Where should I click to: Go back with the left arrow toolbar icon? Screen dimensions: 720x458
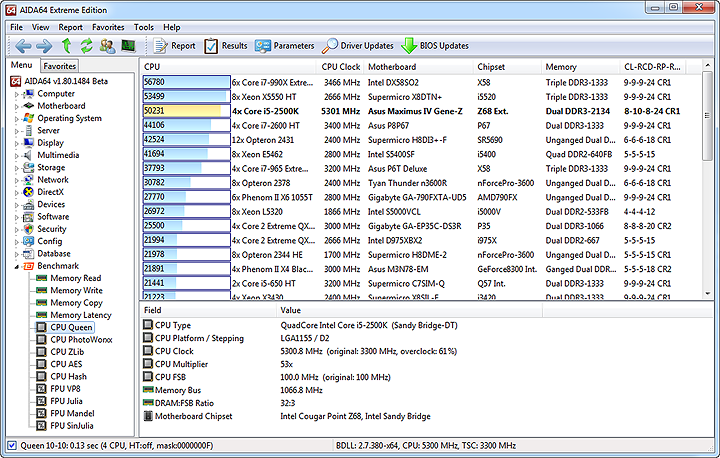click(23, 46)
